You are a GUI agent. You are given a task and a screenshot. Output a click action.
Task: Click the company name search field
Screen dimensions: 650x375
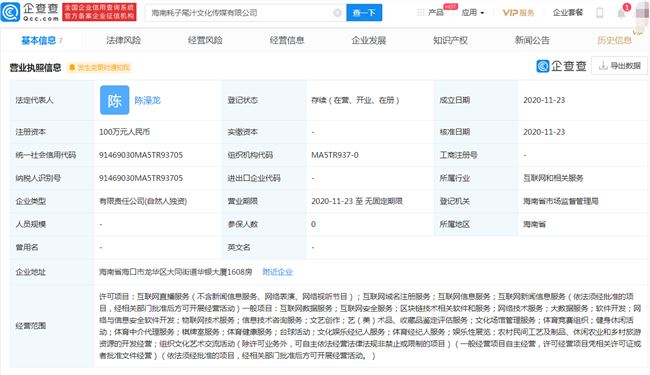point(245,13)
